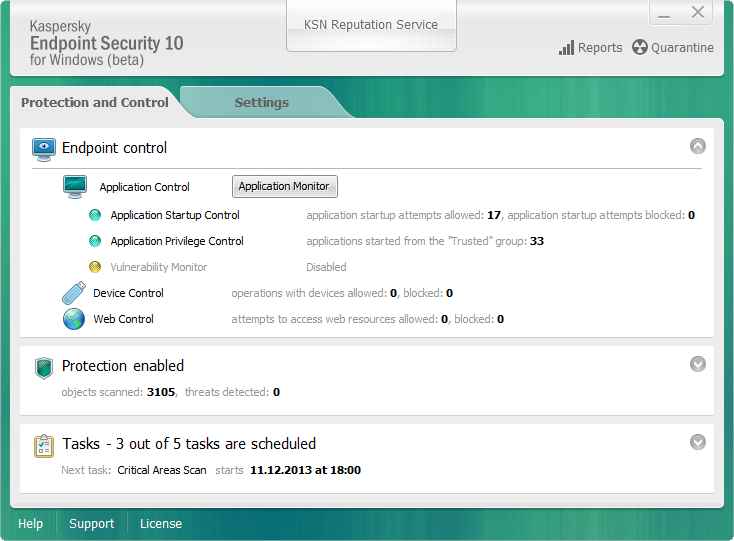Click the Reports bar chart icon
Screen dimensions: 734x541
coord(566,48)
